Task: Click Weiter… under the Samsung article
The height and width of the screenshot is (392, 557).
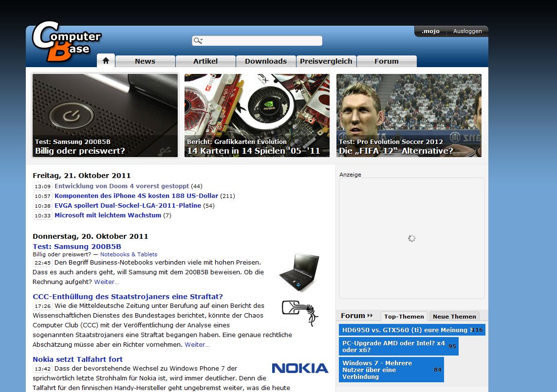Action: point(107,282)
